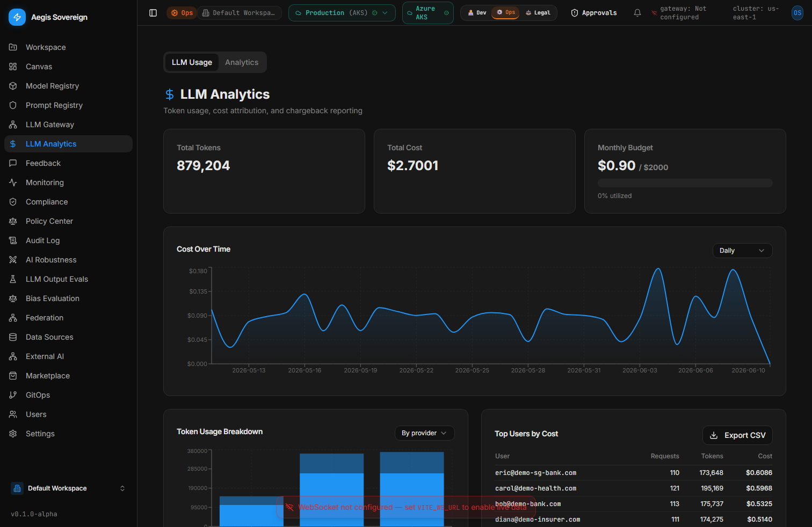Click the Data Sources database icon

pos(13,337)
